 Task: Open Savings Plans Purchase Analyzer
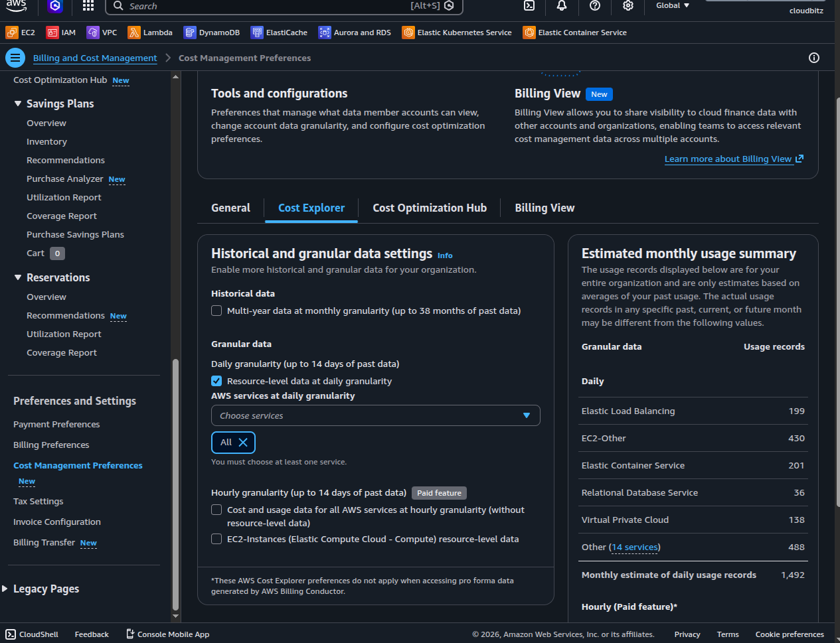[x=65, y=179]
